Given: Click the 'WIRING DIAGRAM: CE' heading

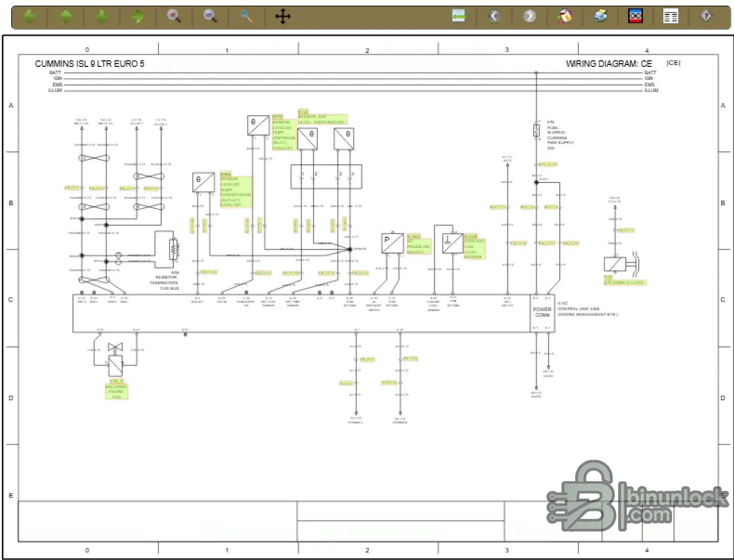Looking at the screenshot, I should click(x=609, y=64).
